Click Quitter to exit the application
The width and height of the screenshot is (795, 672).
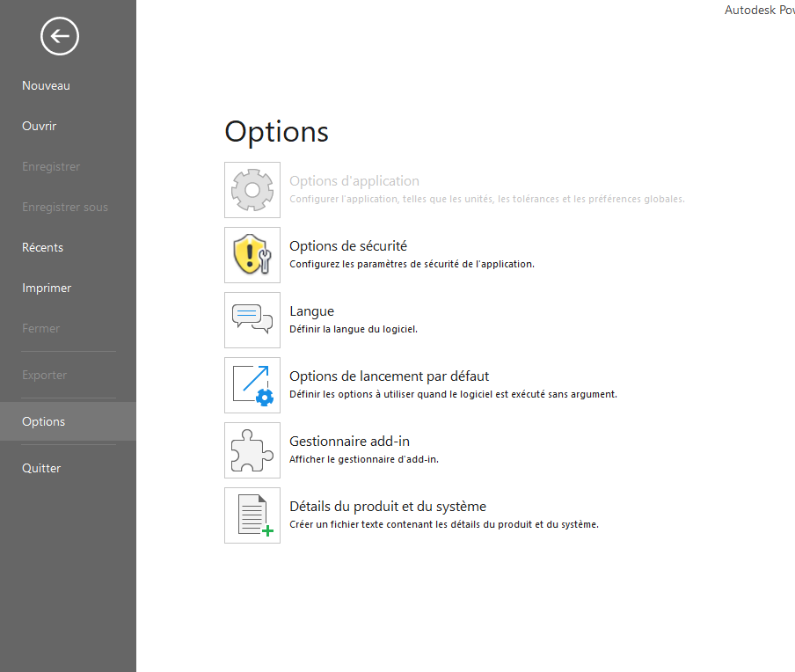click(x=41, y=468)
